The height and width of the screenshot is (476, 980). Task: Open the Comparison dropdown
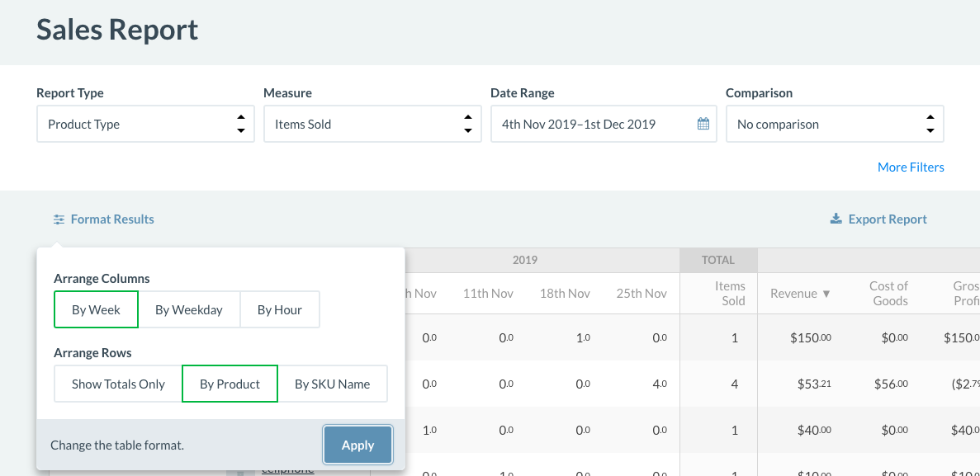(835, 125)
